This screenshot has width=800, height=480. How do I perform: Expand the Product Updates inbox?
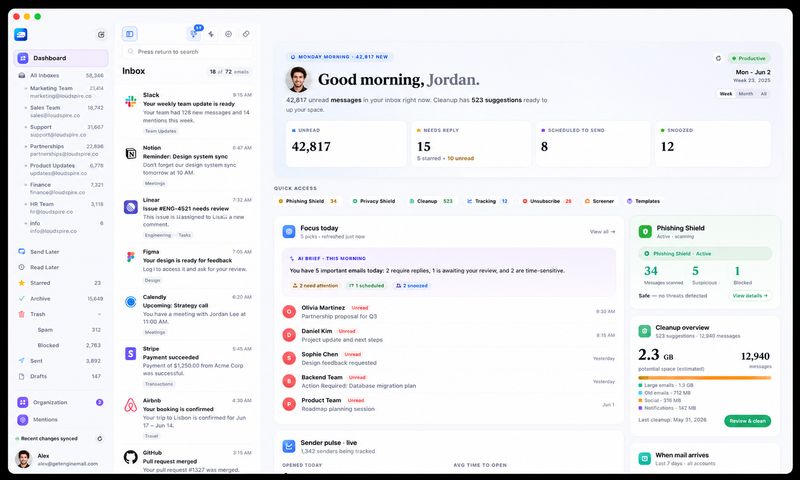click(25, 166)
